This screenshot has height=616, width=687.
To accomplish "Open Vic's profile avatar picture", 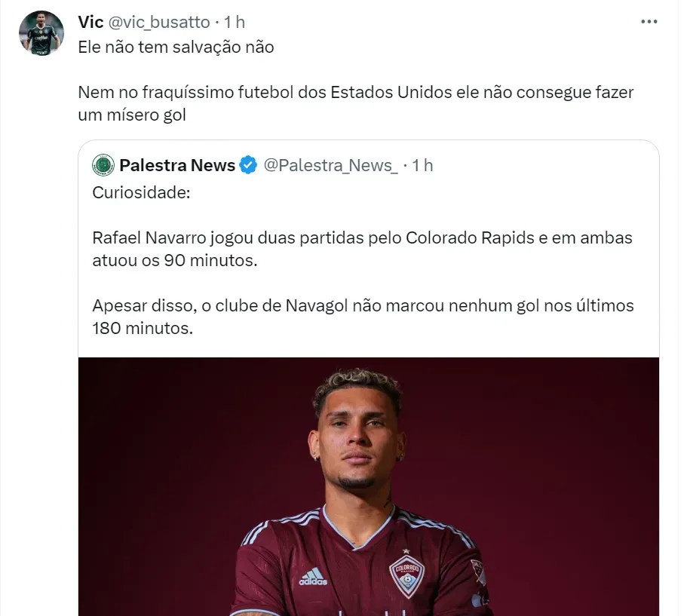I will (41, 34).
